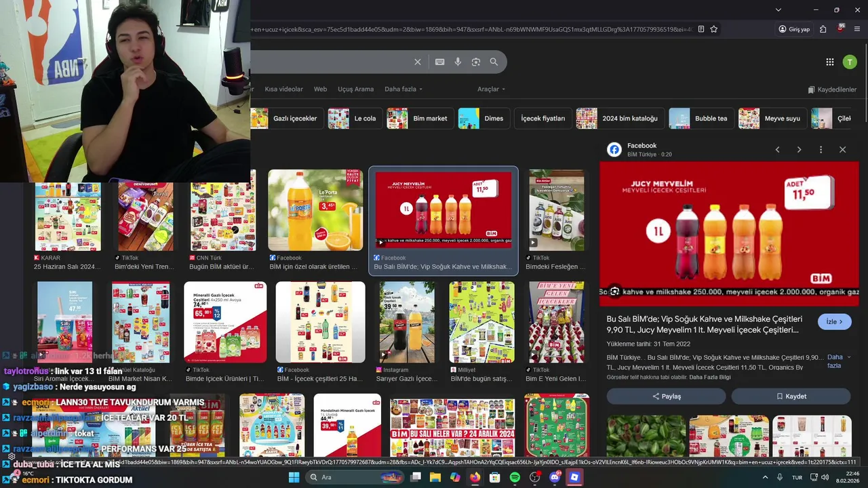Bookmark this page with the star
Screen dimensions: 868x488
pyautogui.click(x=714, y=29)
